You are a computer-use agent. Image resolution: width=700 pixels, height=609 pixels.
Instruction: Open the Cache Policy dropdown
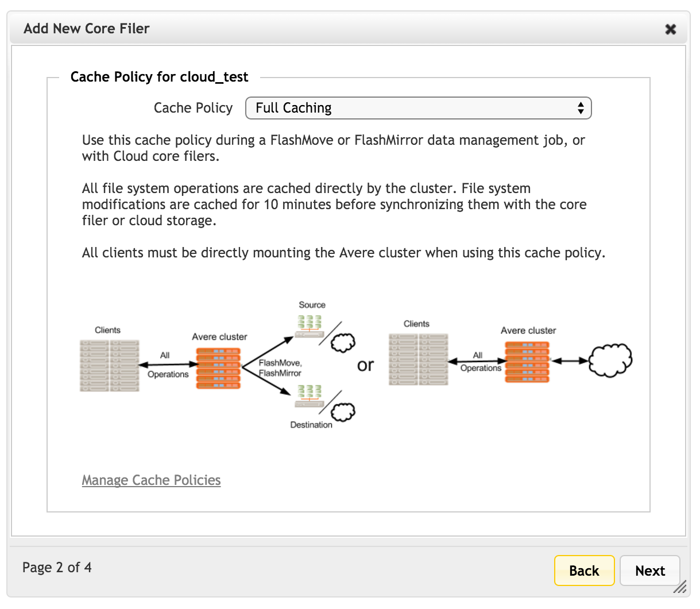pos(418,108)
